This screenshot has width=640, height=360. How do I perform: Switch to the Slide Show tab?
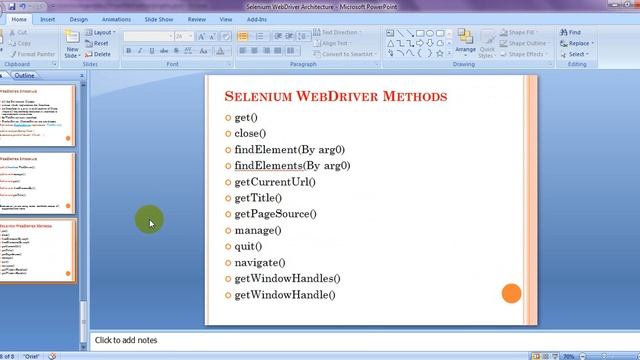click(x=159, y=19)
